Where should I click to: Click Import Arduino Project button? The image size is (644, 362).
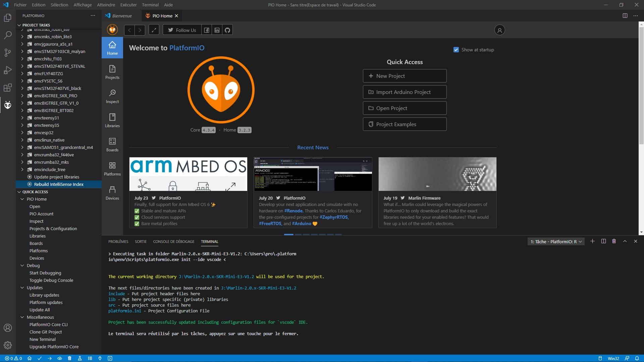pyautogui.click(x=405, y=92)
